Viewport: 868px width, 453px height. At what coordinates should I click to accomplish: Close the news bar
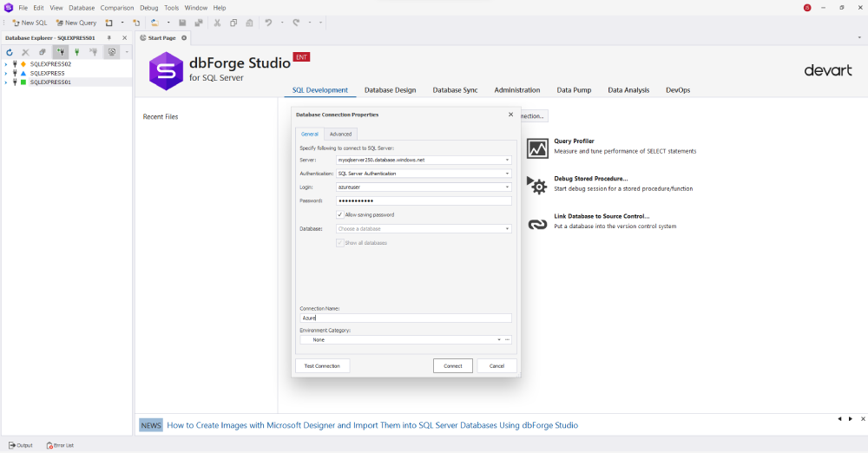click(x=863, y=418)
